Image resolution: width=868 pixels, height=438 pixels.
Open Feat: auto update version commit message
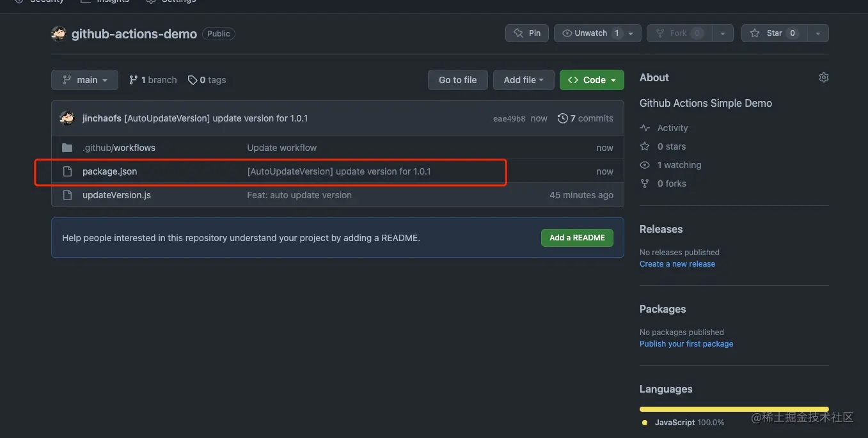coord(299,195)
